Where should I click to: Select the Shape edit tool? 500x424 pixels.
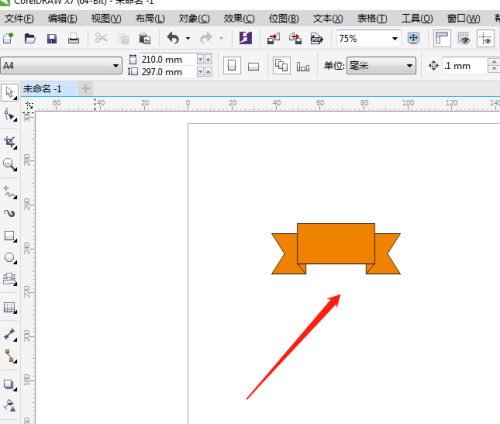tap(10, 115)
